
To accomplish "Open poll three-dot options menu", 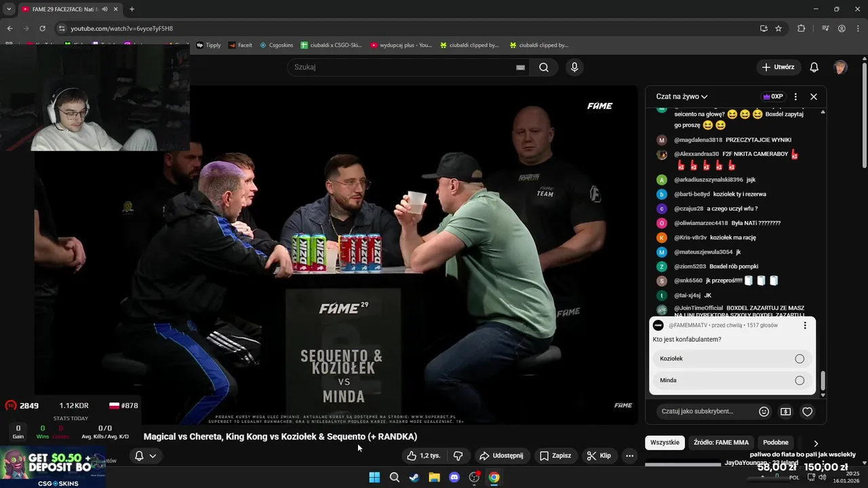I will [805, 325].
